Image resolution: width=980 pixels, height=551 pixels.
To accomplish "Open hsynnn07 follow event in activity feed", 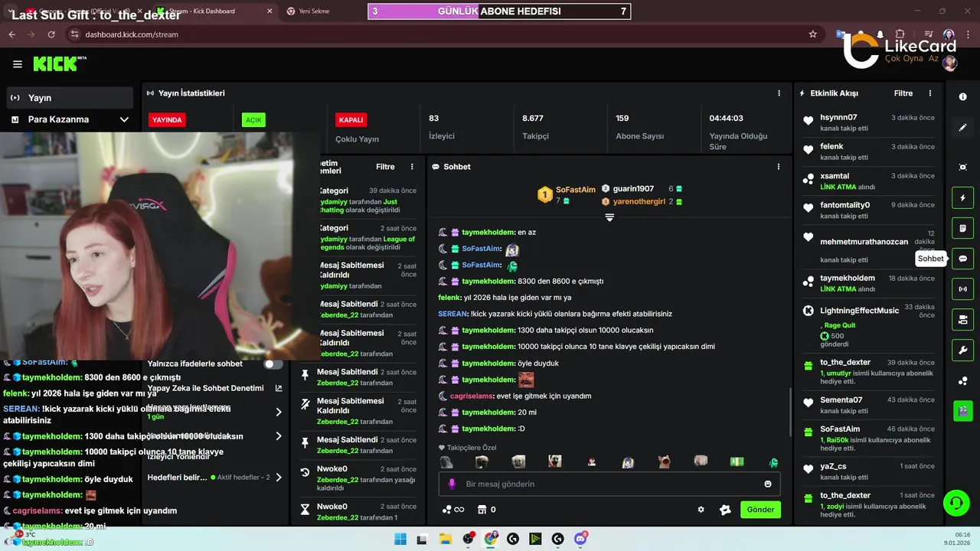I will click(869, 122).
